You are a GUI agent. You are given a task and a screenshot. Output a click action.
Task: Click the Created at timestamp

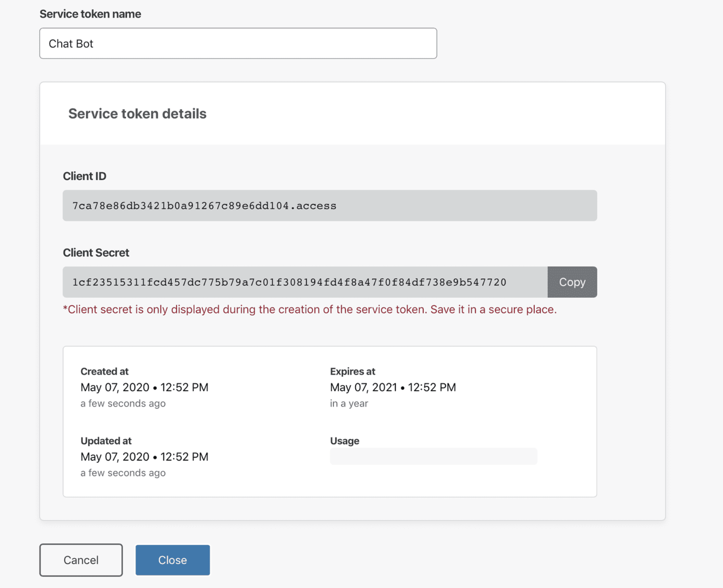145,387
